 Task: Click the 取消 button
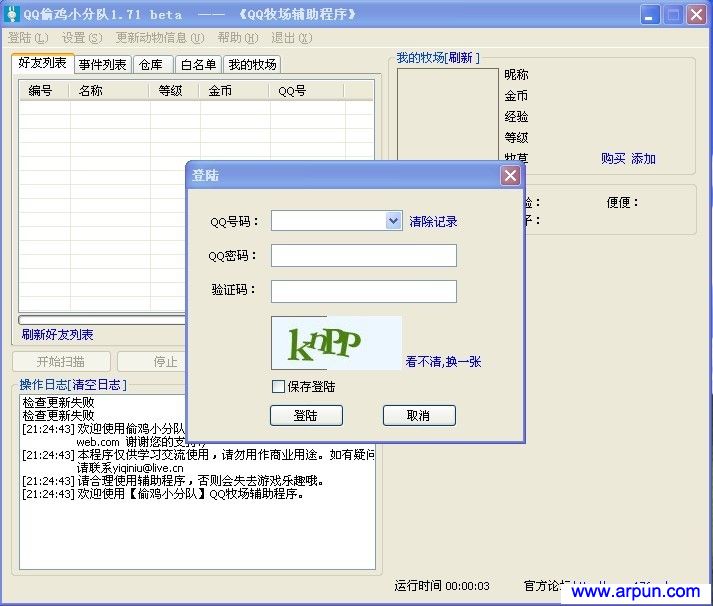pos(419,416)
